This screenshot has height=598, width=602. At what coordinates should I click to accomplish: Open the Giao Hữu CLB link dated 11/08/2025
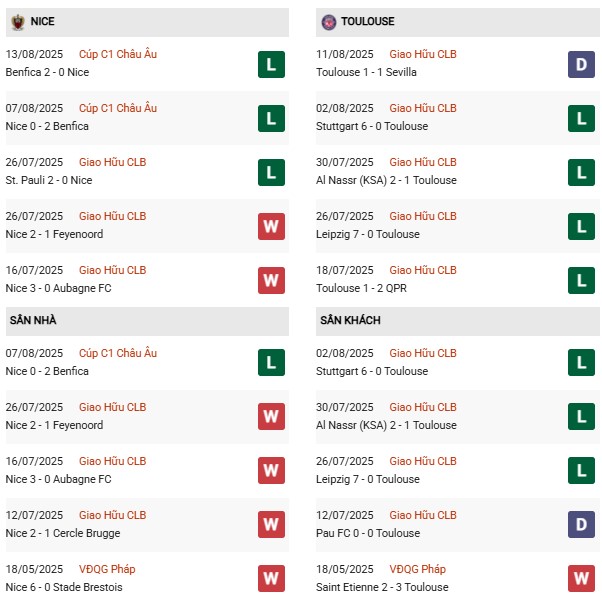[x=422, y=54]
